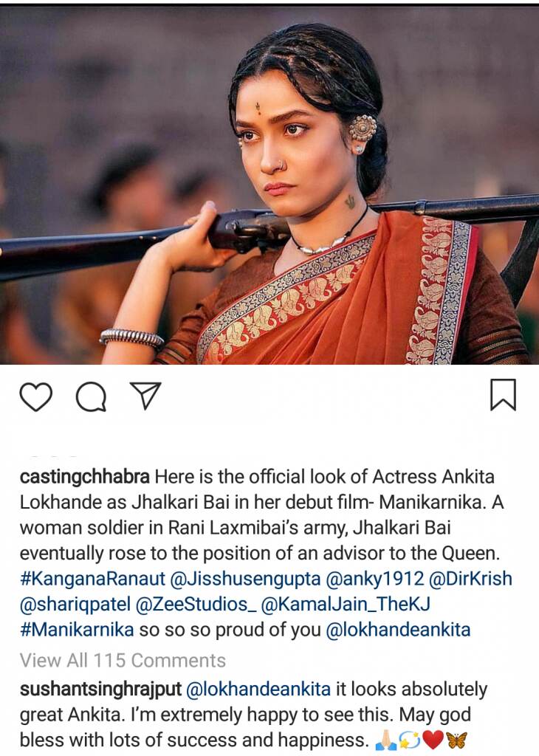Screen dimensions: 539x756
Task: Open @ZeeStudios_ mention
Action: click(196, 604)
